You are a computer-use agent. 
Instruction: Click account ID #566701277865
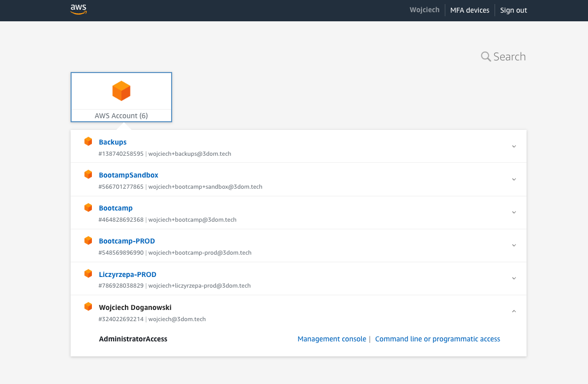121,187
